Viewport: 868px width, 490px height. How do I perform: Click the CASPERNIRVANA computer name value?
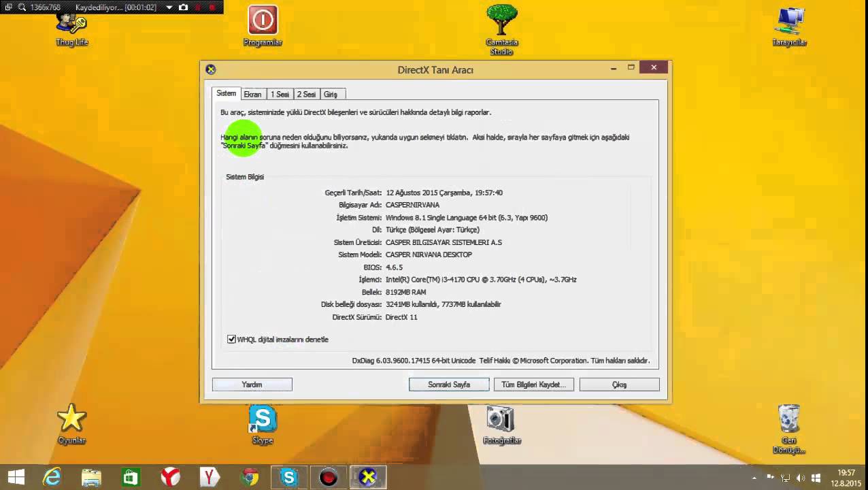pyautogui.click(x=412, y=205)
